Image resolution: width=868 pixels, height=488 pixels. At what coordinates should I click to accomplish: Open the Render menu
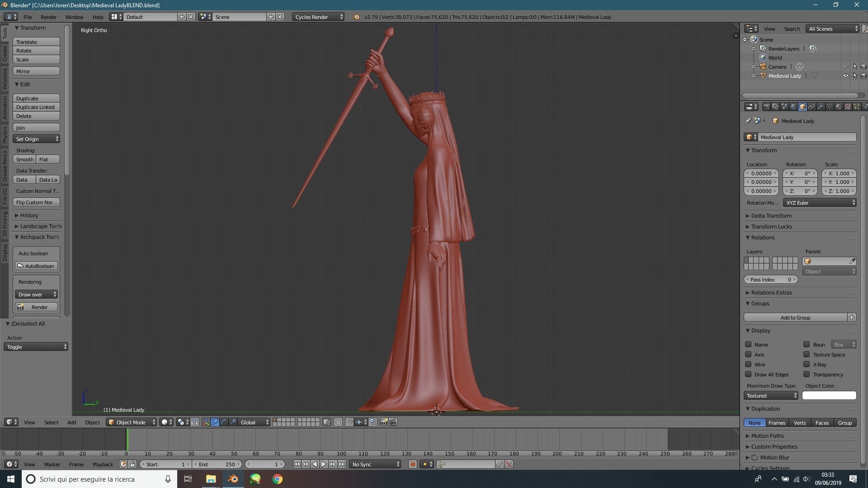tap(48, 17)
